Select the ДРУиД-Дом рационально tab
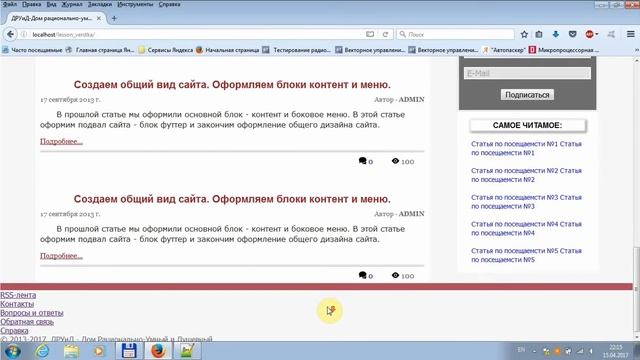Viewport: 640px width, 360px height. click(x=51, y=18)
